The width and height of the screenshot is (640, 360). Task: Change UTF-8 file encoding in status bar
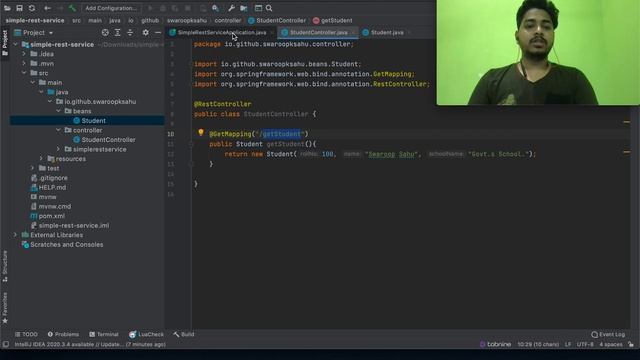585,344
